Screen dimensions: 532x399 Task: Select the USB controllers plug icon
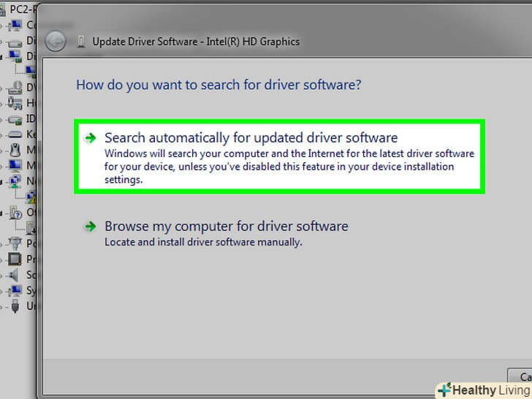click(x=15, y=305)
